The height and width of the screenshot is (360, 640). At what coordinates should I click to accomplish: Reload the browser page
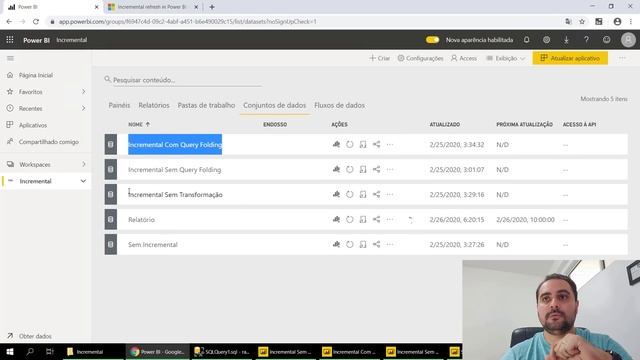36,22
